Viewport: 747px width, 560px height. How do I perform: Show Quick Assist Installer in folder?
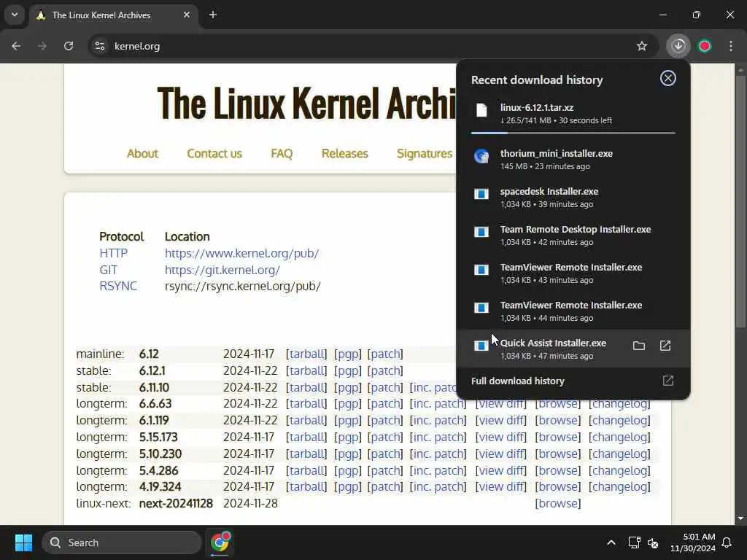[x=639, y=346]
